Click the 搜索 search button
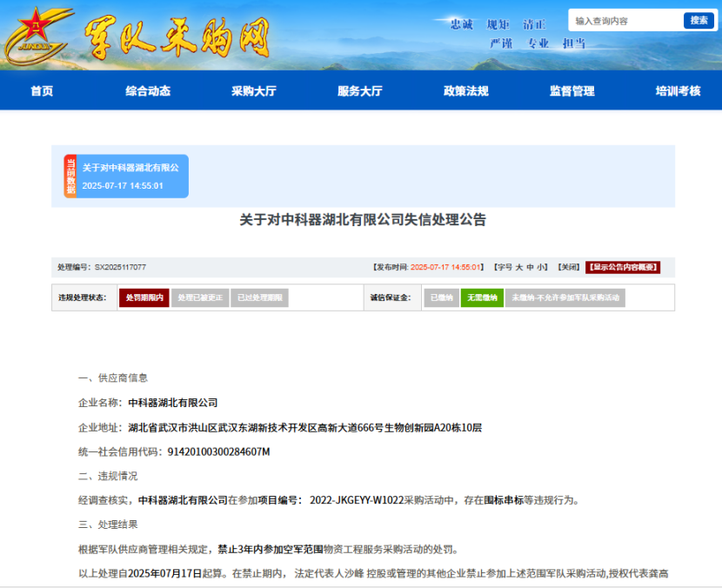This screenshot has height=588, width=722. point(699,21)
